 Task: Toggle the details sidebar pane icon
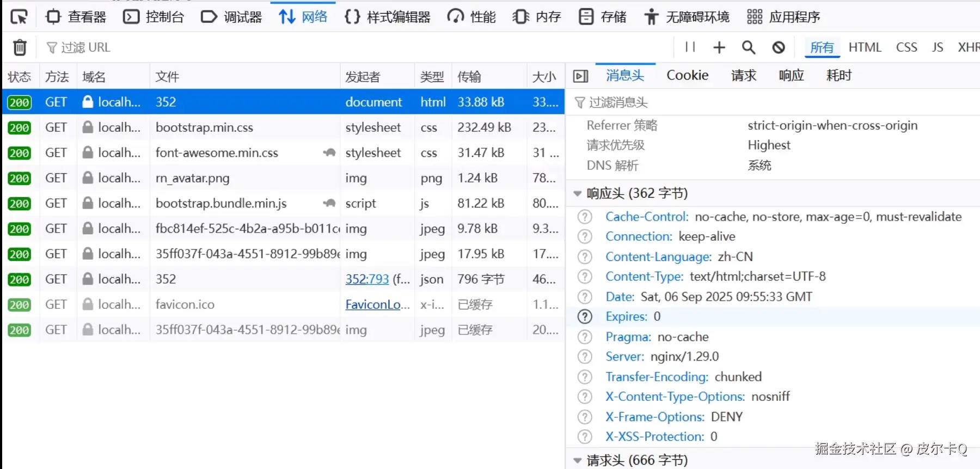point(581,76)
